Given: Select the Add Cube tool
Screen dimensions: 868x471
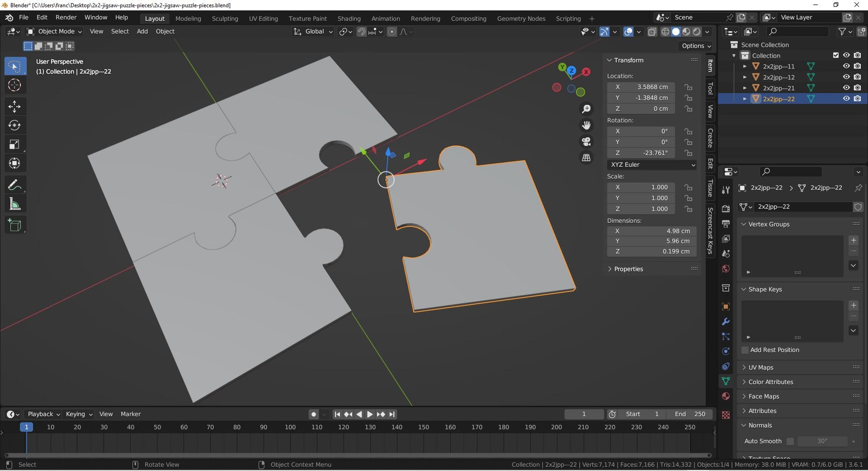Looking at the screenshot, I should coord(14,225).
